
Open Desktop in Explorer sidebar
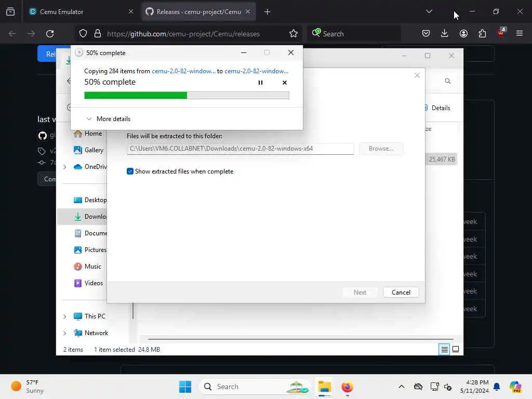click(90, 200)
